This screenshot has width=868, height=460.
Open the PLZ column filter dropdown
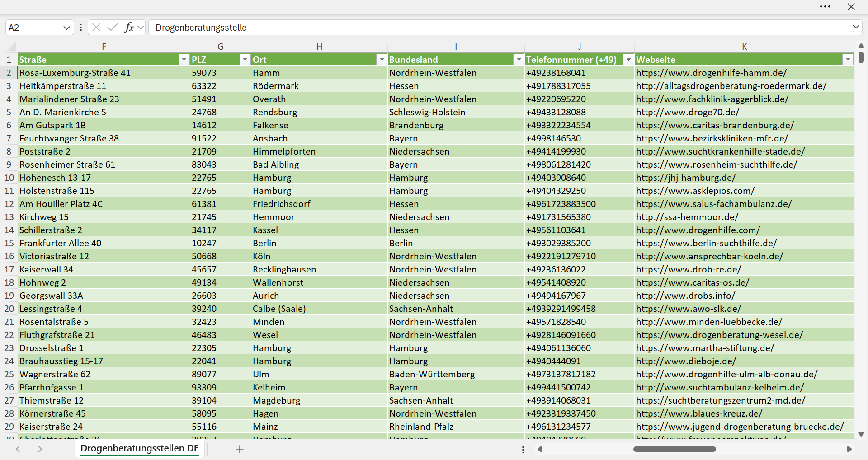point(245,60)
